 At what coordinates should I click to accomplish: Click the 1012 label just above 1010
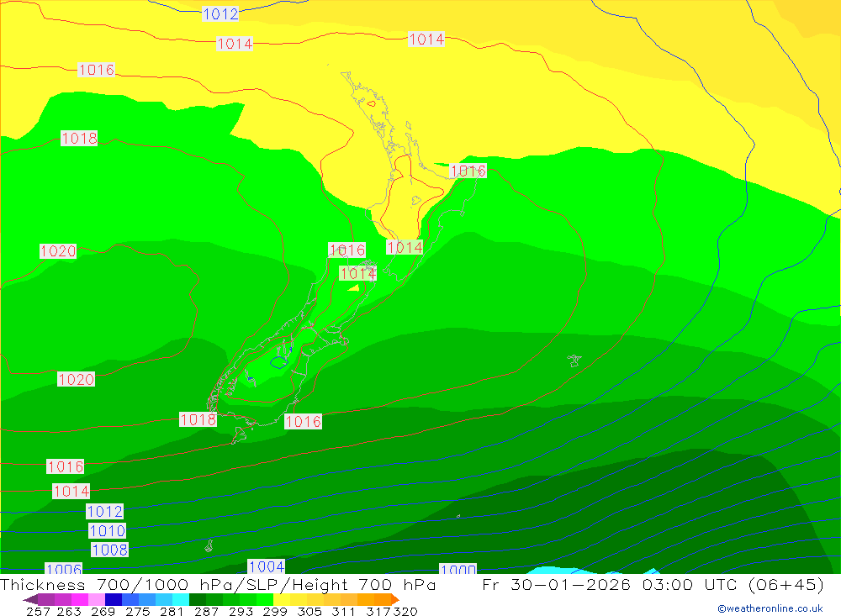[105, 512]
